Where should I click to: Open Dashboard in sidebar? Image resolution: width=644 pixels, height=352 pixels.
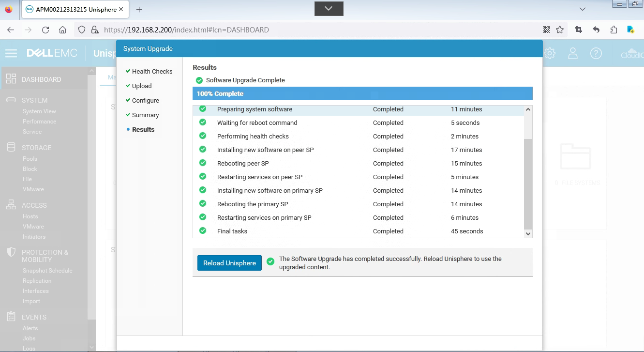pos(42,79)
